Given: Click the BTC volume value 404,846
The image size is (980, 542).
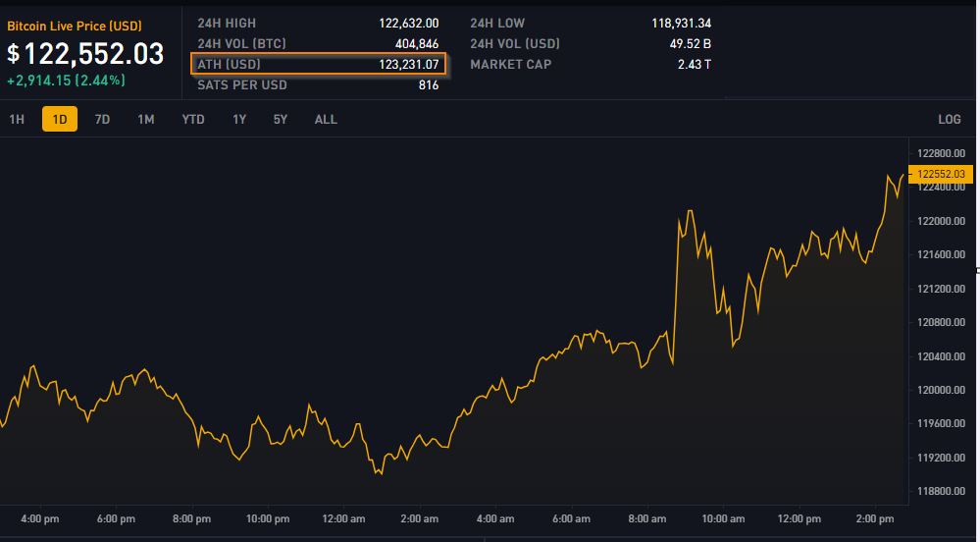Looking at the screenshot, I should coord(417,44).
